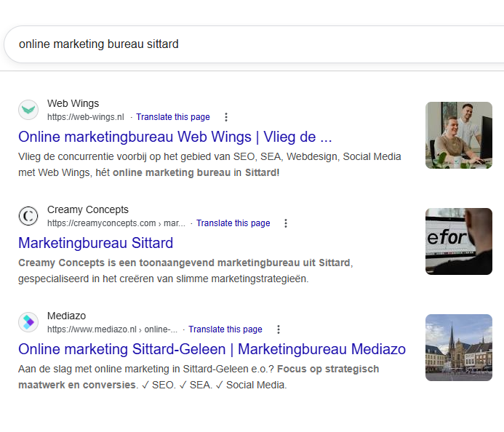Click the www.mediazo.nl URL breadcrumb
The width and height of the screenshot is (504, 432).
tap(111, 329)
